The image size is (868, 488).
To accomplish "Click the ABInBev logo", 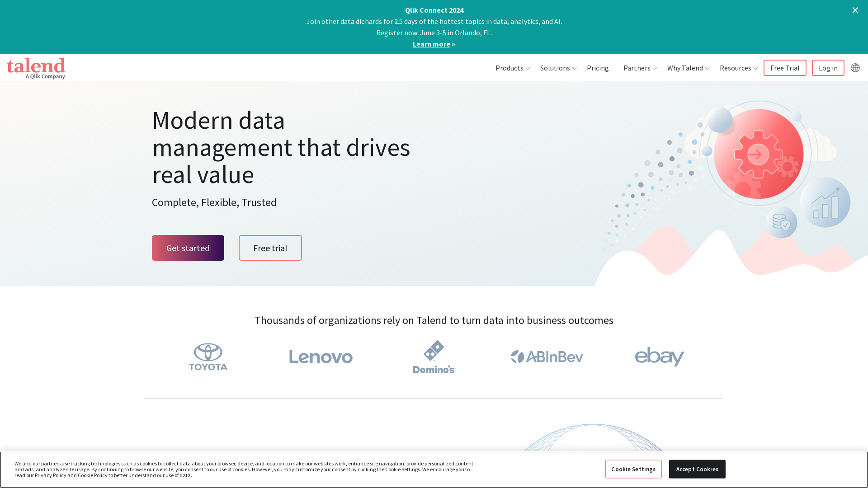I will click(547, 357).
